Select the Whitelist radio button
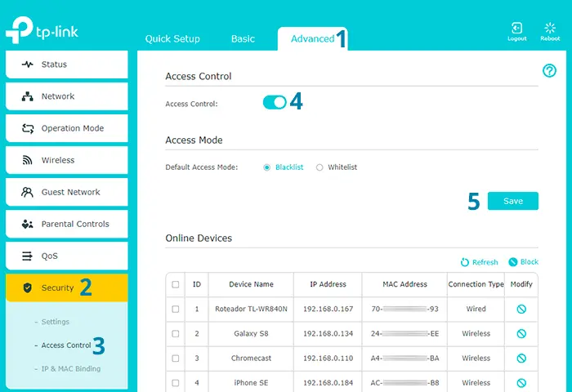 tap(320, 167)
